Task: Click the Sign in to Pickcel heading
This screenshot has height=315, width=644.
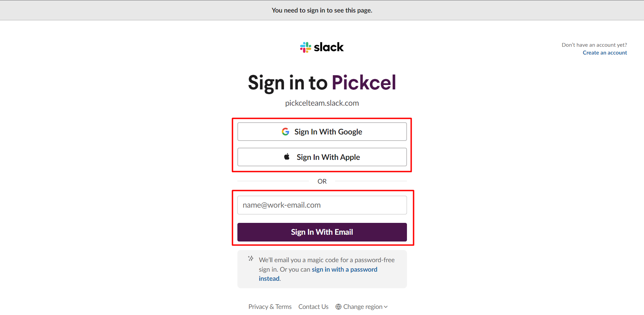Action: (x=322, y=82)
